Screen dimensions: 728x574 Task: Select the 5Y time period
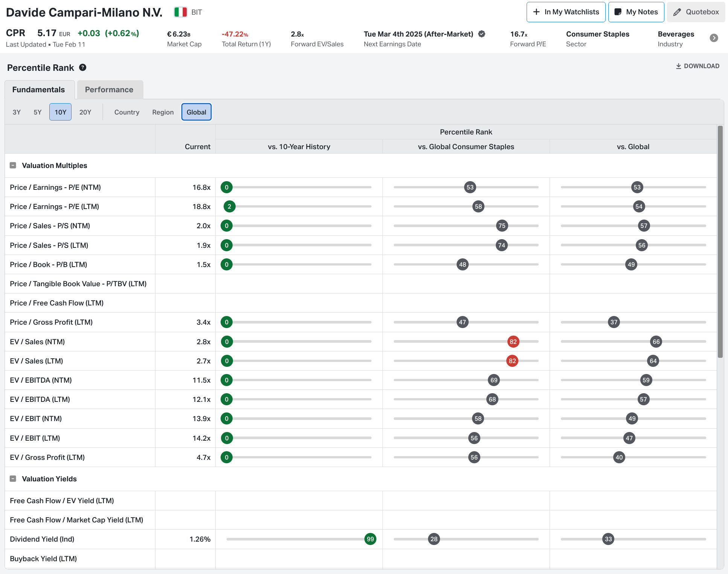pos(38,112)
